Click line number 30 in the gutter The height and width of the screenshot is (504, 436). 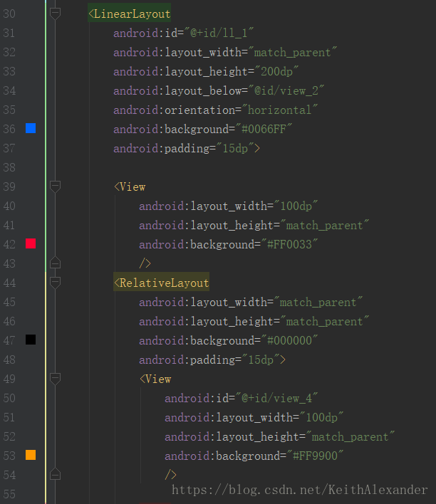pyautogui.click(x=9, y=14)
